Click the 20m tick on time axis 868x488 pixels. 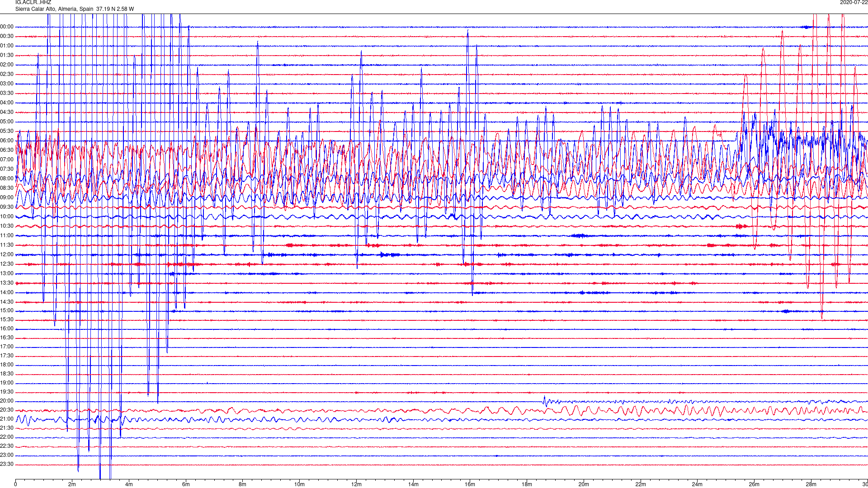[584, 484]
